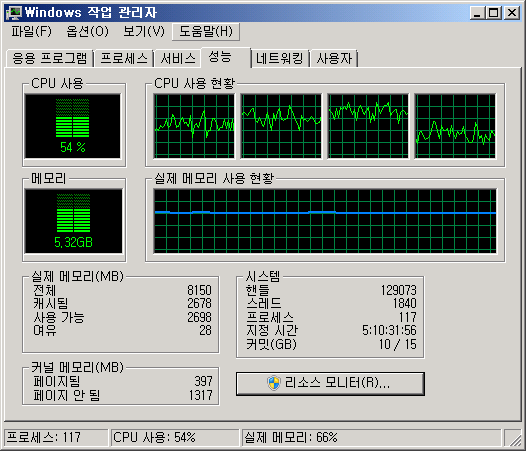Click the 지정 시간 label

pos(272,331)
